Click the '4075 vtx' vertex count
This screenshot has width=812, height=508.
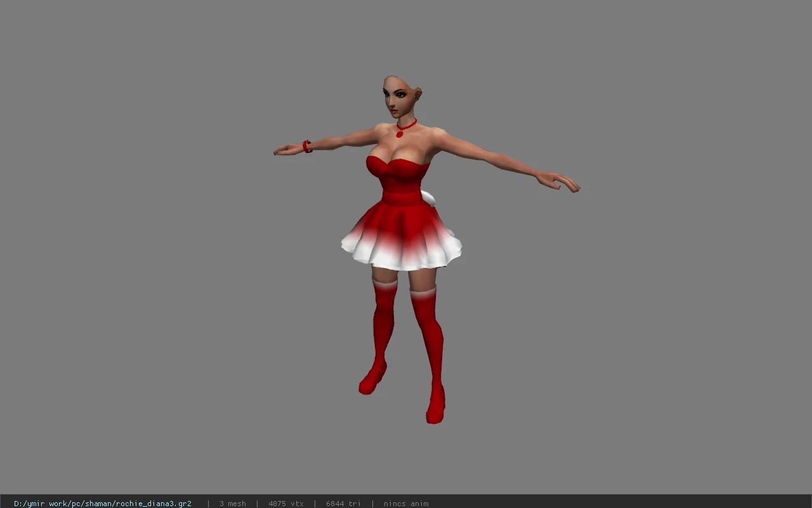pos(286,504)
